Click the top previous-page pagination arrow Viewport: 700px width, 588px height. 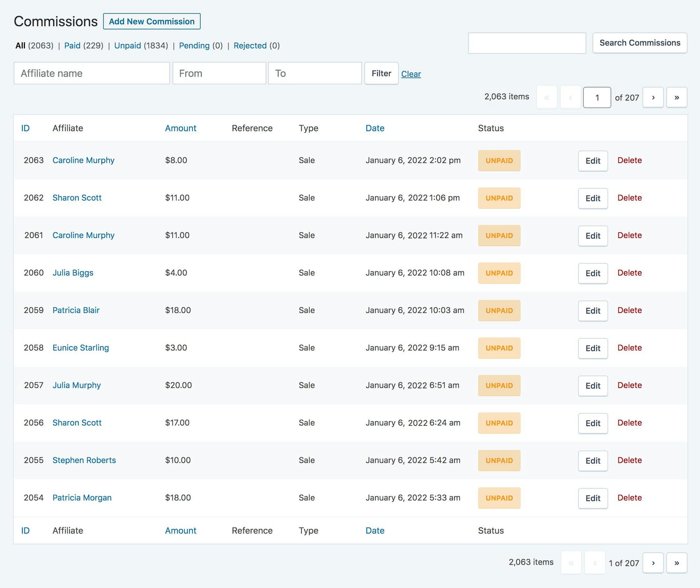coord(570,97)
